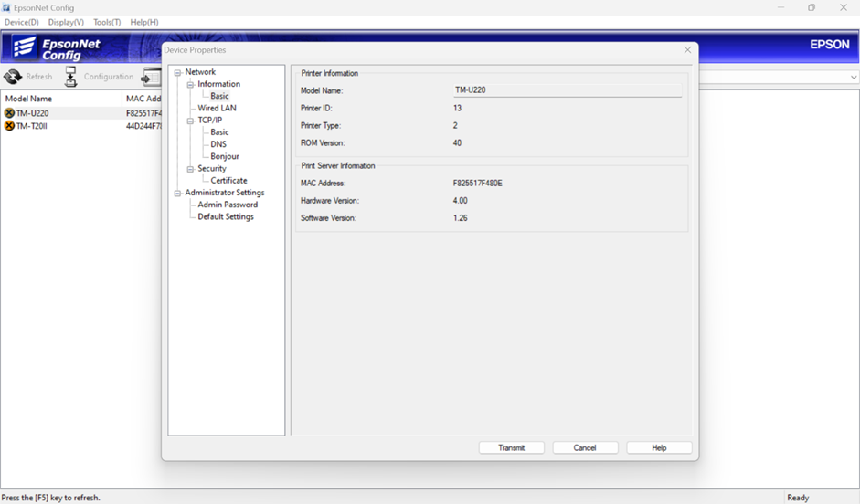Click the Configuration toolbar icon
This screenshot has height=504, width=860.
click(x=70, y=77)
